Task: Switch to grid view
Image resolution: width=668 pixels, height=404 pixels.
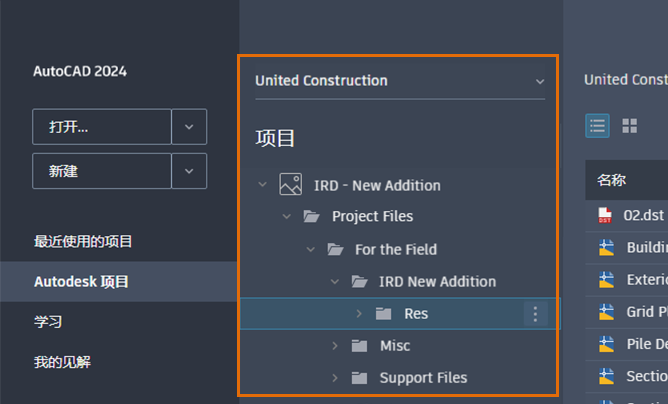Action: (x=629, y=126)
